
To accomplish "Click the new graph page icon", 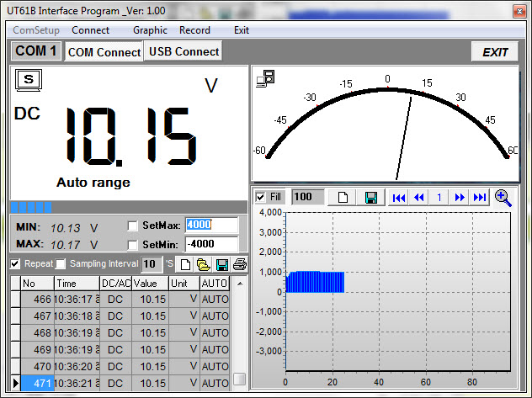I will click(342, 197).
